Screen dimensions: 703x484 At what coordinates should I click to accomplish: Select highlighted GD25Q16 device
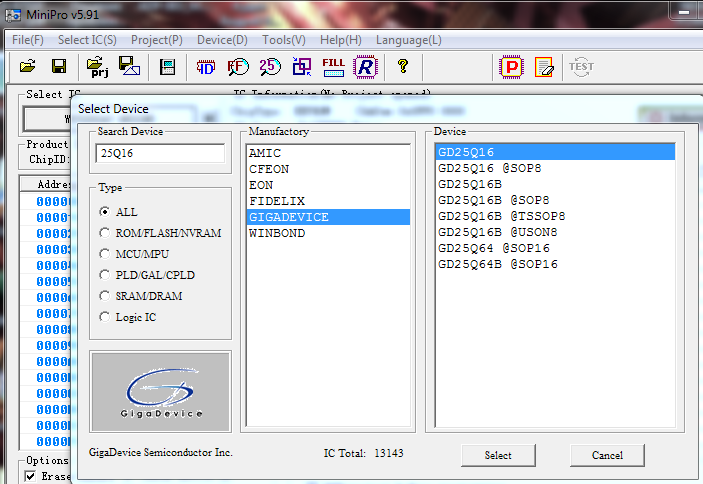pyautogui.click(x=555, y=152)
